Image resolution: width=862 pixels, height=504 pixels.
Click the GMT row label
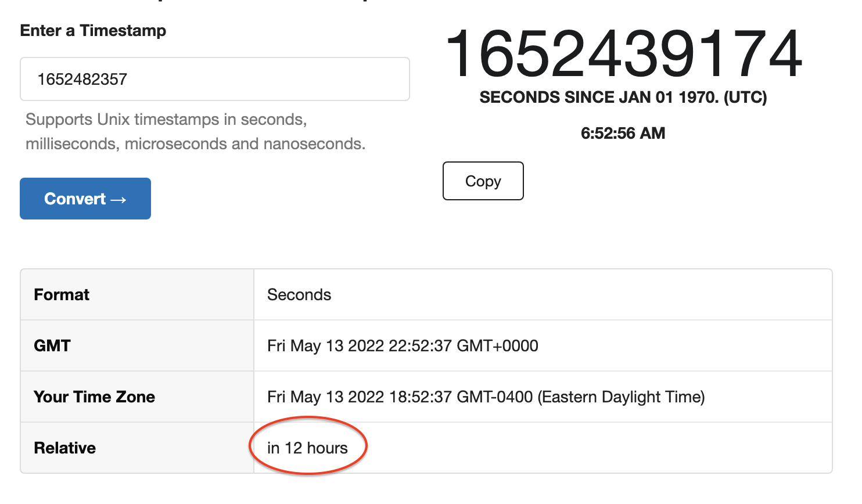(52, 345)
